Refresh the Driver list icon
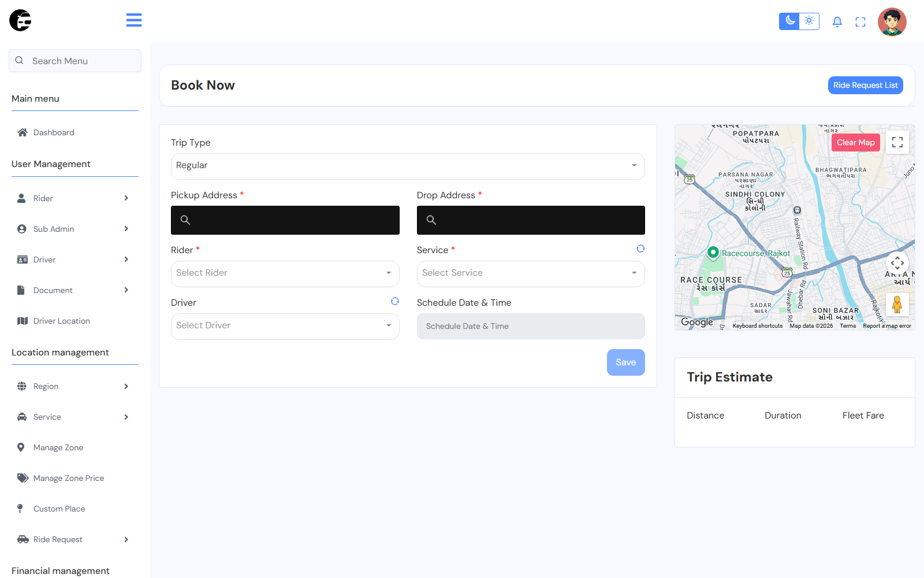 tap(395, 301)
